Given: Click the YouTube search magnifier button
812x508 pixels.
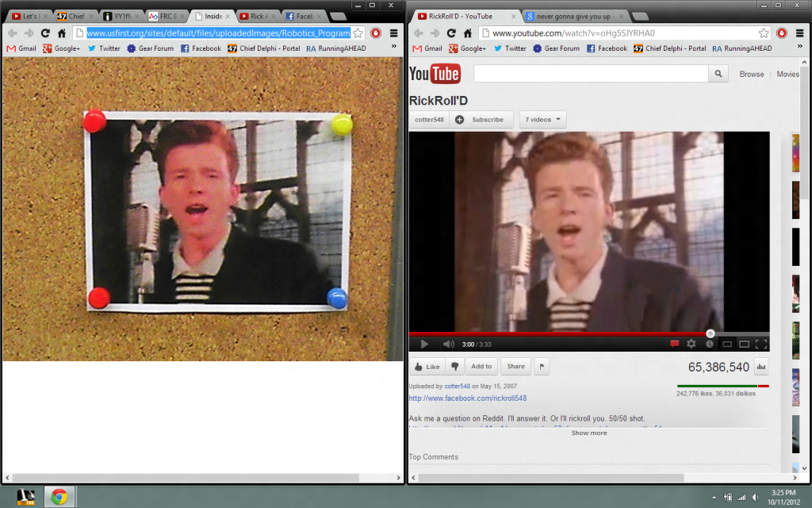Looking at the screenshot, I should point(718,74).
